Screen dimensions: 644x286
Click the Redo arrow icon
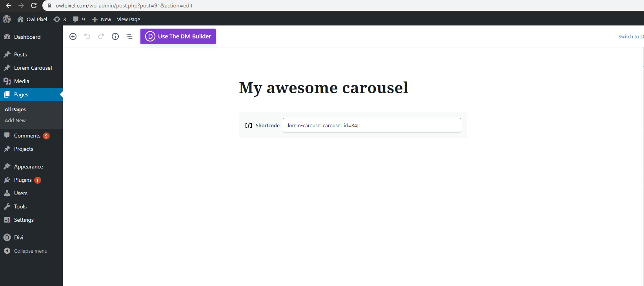[x=101, y=36]
